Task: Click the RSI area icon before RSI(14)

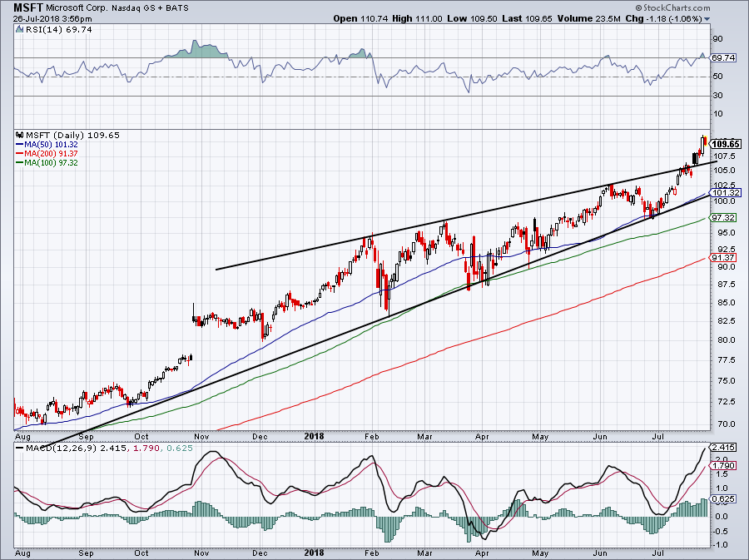Action: click(19, 30)
